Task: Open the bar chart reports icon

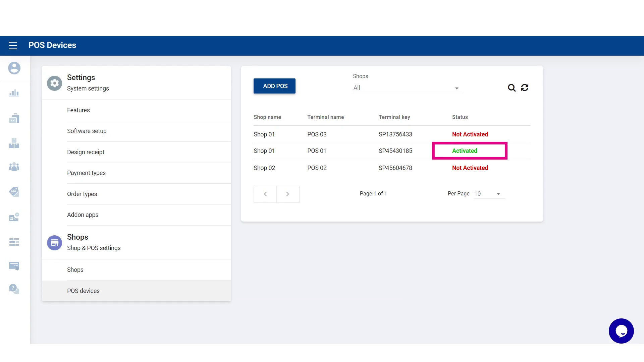Action: point(14,93)
